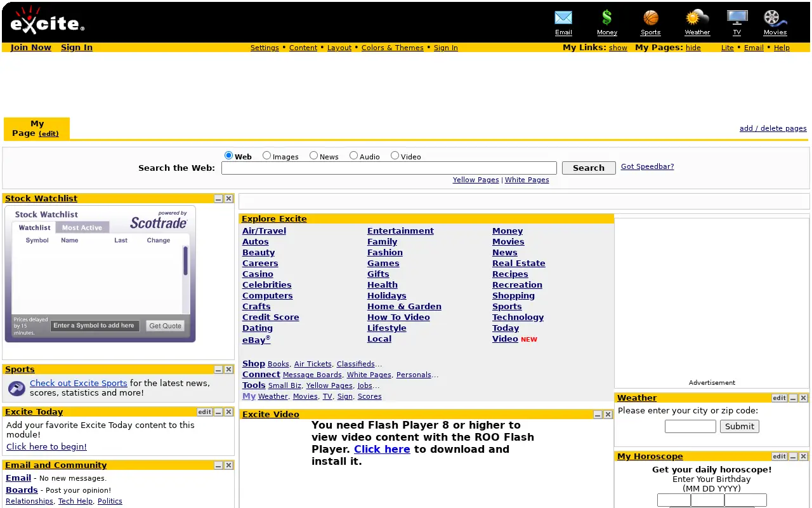Select the Video search radio button
The width and height of the screenshot is (812, 508).
[395, 156]
